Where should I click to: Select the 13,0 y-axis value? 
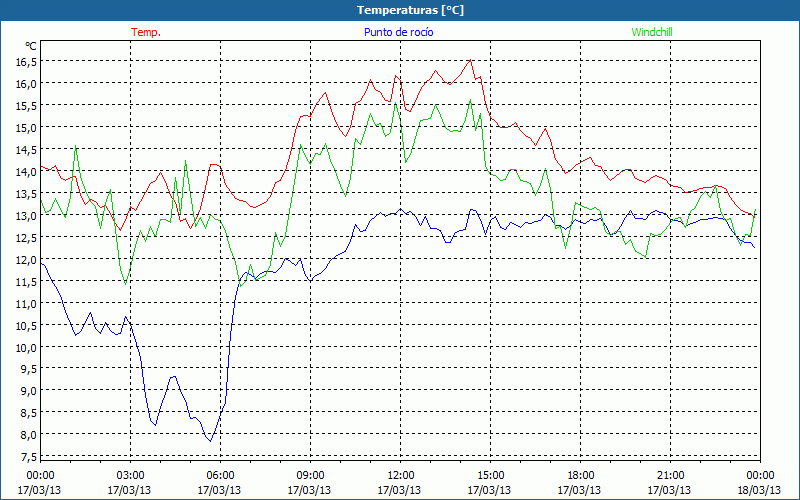[x=27, y=215]
